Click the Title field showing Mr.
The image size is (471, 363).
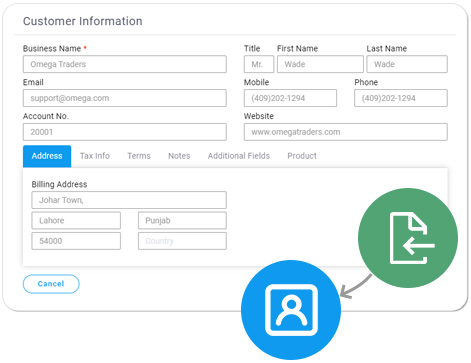click(259, 64)
